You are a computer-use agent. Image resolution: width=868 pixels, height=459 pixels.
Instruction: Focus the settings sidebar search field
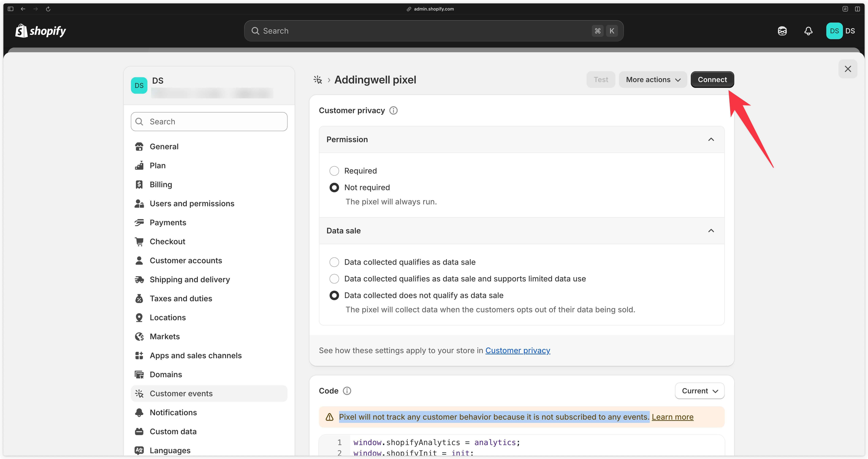tap(209, 121)
